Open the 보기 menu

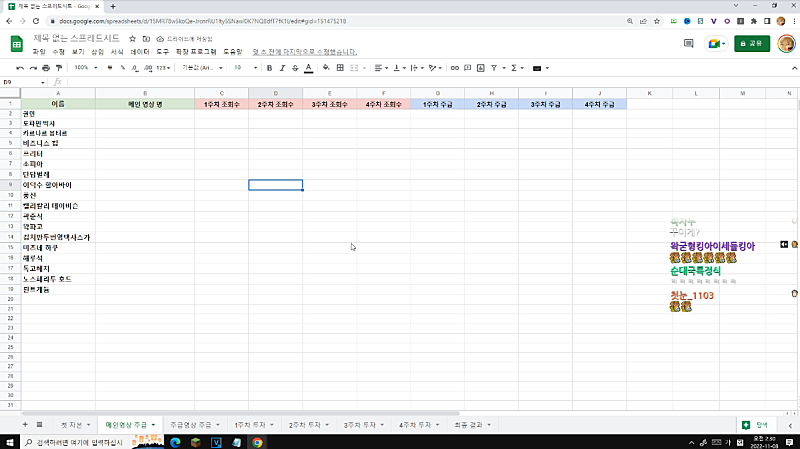(78, 52)
